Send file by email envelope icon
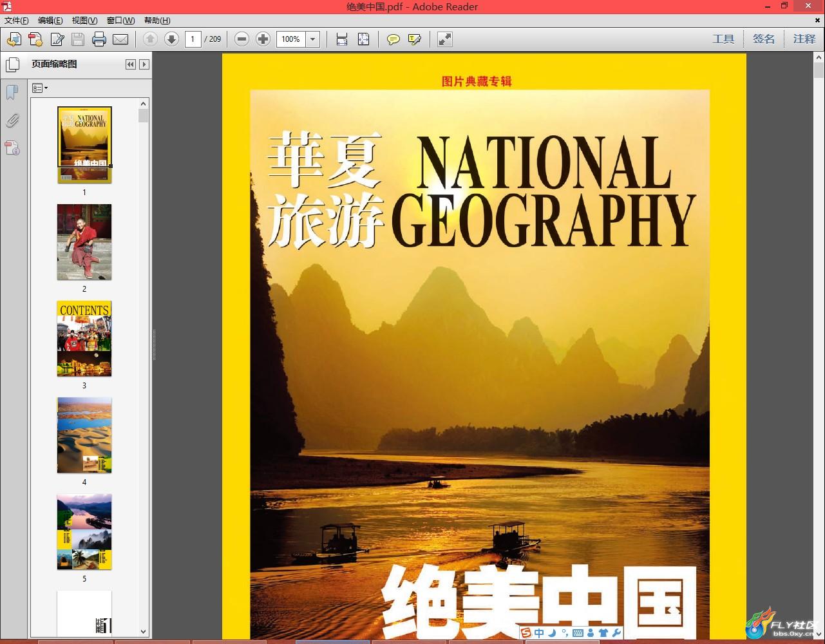This screenshot has width=825, height=644. (120, 39)
